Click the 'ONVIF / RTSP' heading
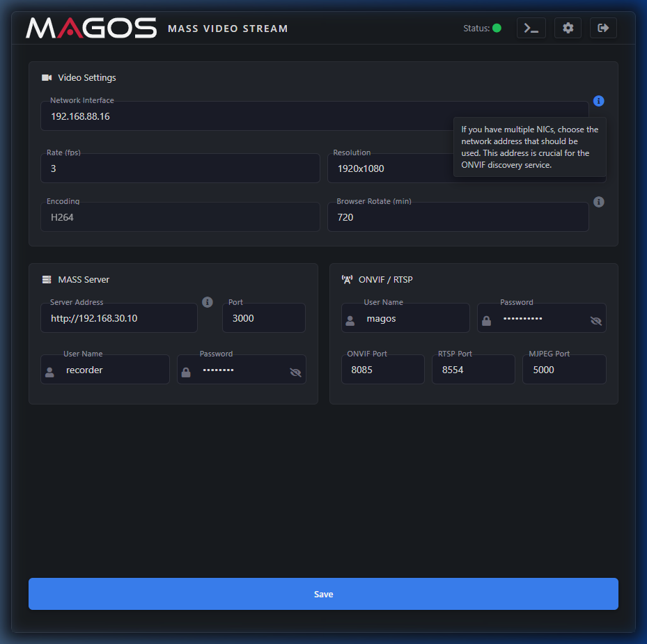This screenshot has width=647, height=644. [385, 280]
